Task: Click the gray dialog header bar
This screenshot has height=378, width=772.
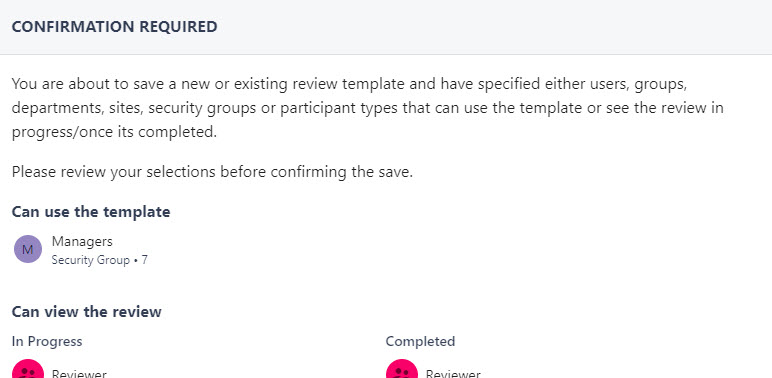Action: pos(386,27)
